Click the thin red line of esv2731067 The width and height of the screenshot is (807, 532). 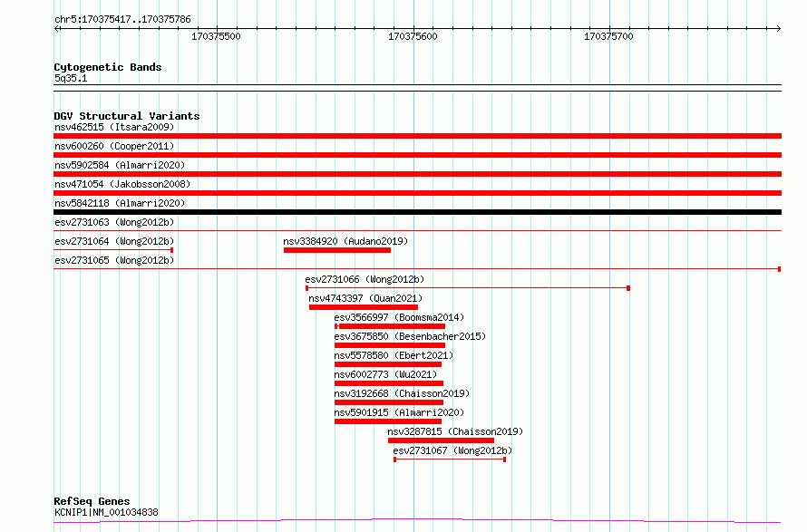click(x=450, y=459)
